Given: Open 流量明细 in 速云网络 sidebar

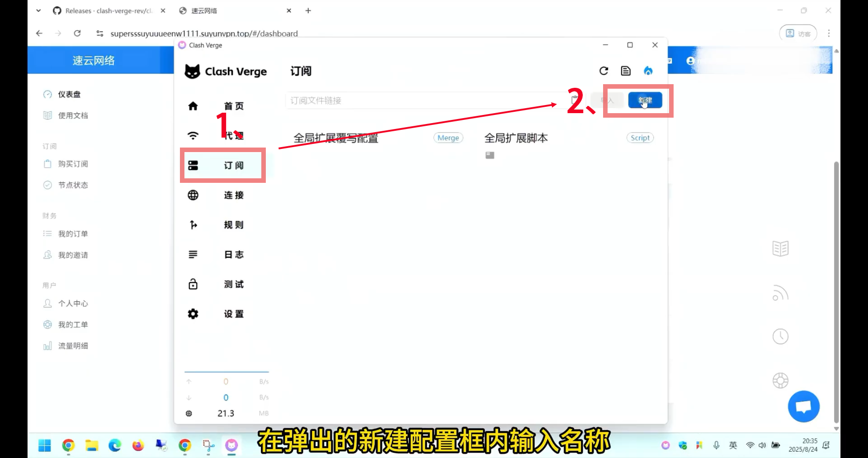Looking at the screenshot, I should coord(73,346).
